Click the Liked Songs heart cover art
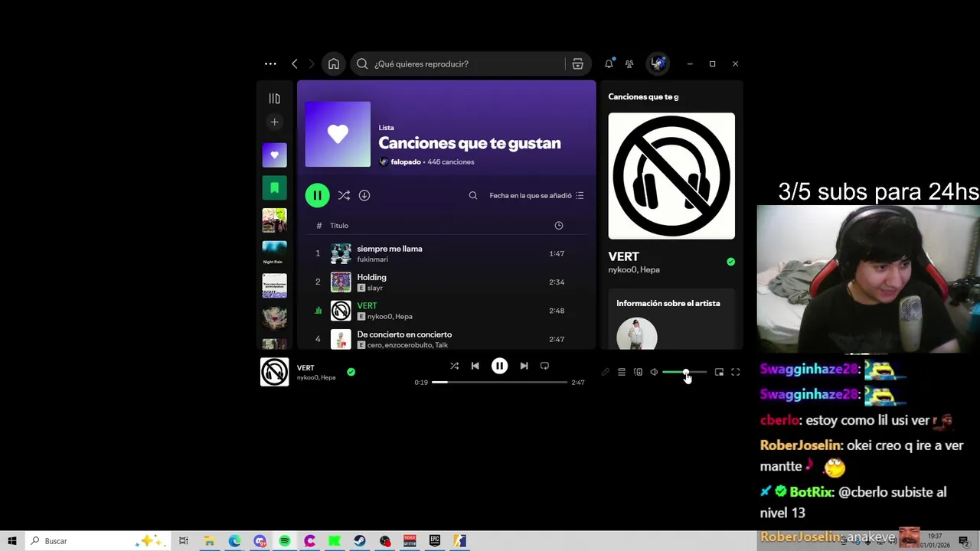 (338, 134)
